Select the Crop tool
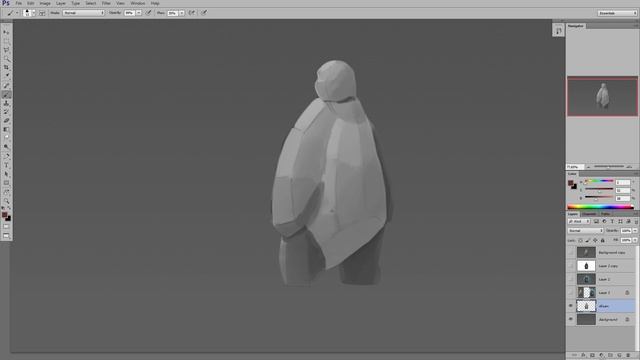The height and width of the screenshot is (360, 640). pyautogui.click(x=6, y=67)
